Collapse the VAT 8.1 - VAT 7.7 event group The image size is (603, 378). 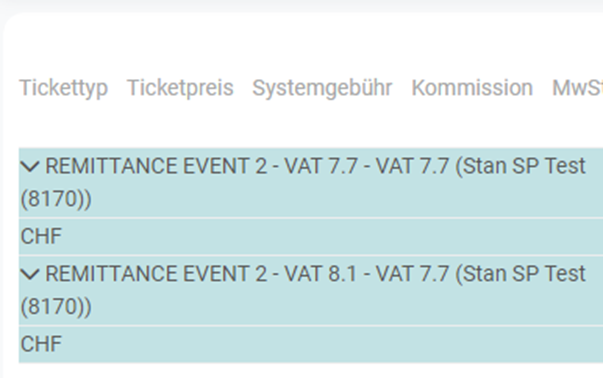click(x=30, y=274)
